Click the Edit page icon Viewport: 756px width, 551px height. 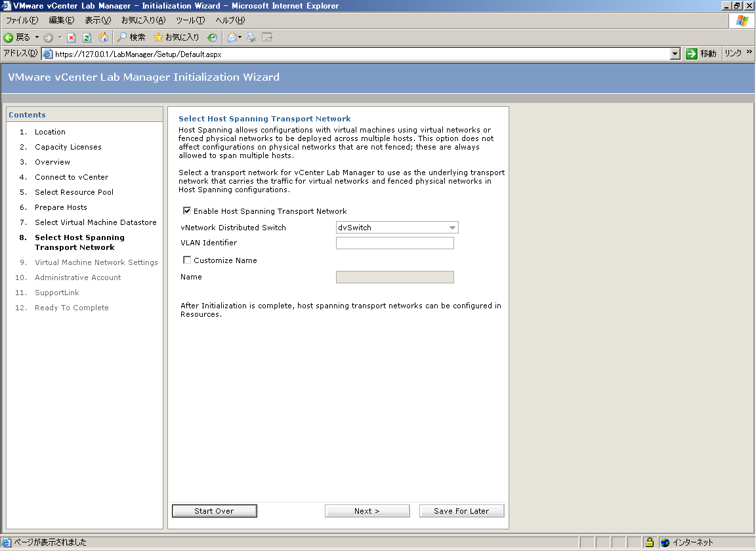[x=267, y=37]
